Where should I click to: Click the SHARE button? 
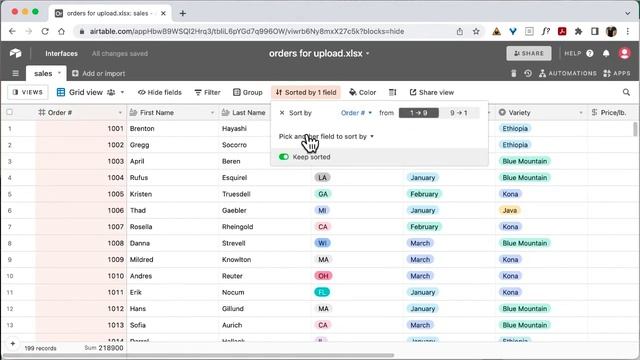tap(529, 53)
